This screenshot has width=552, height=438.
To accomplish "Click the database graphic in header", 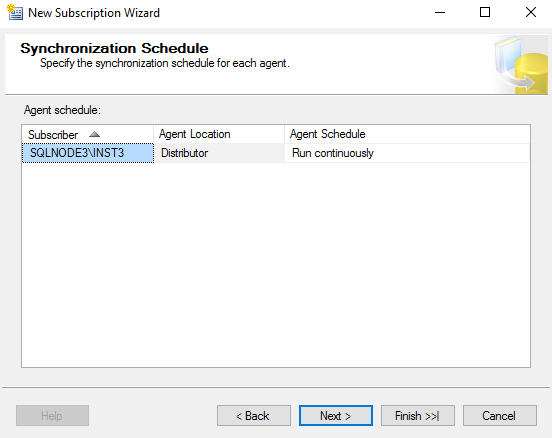I will (521, 65).
